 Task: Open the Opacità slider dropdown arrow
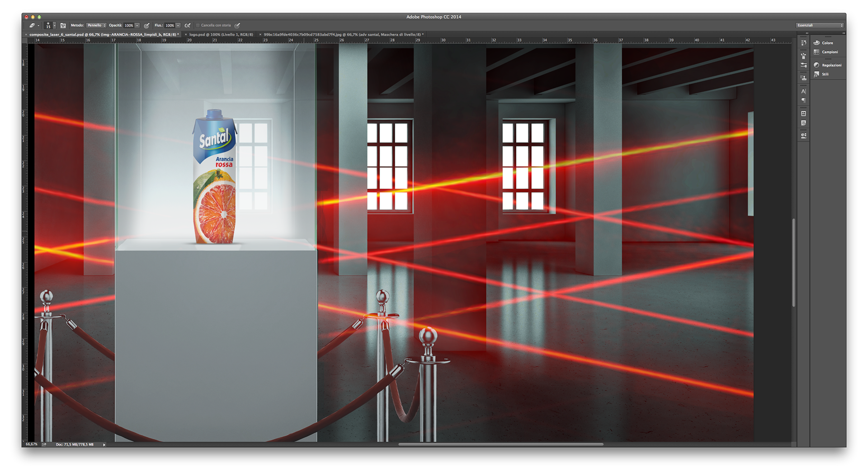tap(137, 26)
